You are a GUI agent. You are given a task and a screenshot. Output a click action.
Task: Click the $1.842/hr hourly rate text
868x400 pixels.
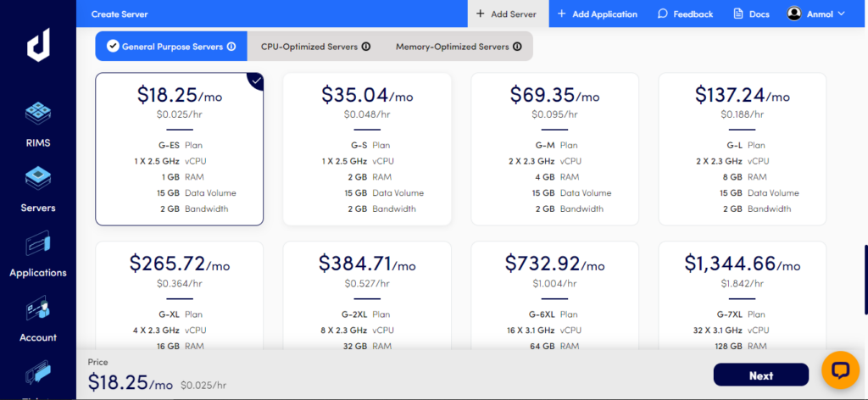[743, 283]
